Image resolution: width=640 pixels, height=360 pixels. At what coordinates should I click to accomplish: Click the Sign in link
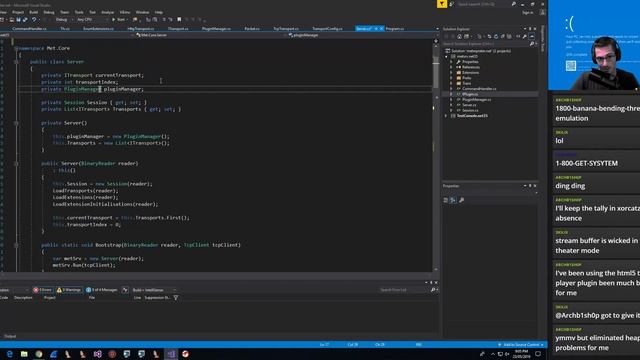[528, 12]
